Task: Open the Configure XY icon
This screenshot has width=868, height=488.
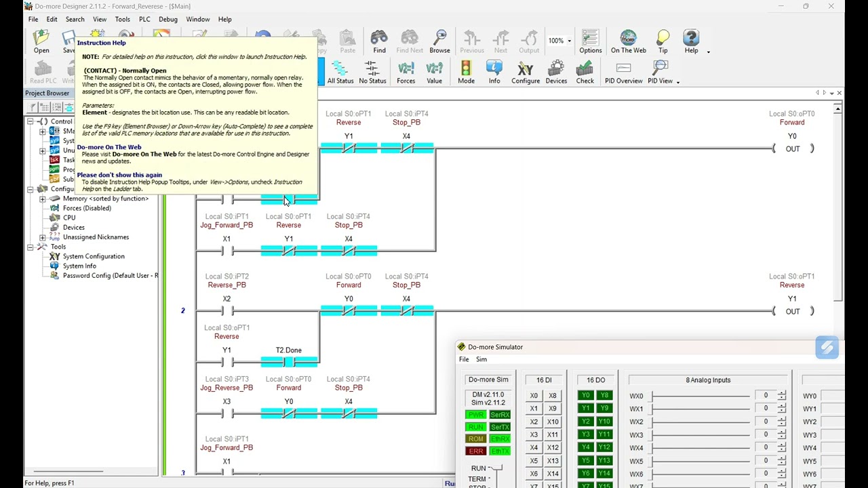Action: 526,73
